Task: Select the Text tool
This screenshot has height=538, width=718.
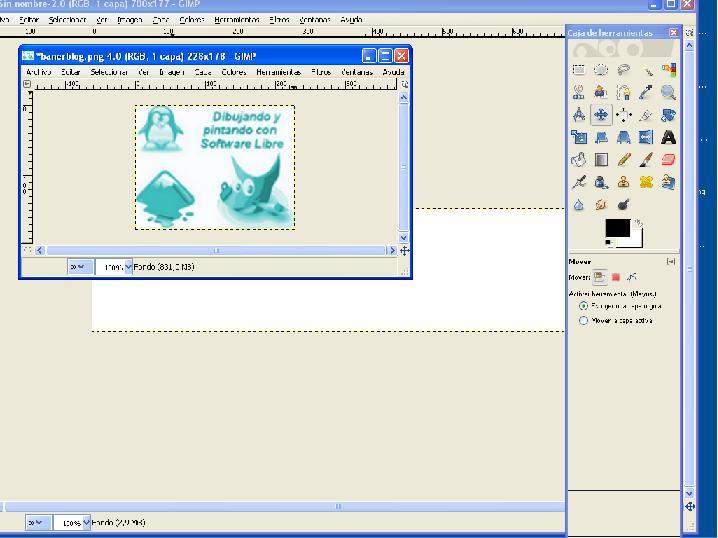Action: [x=669, y=137]
